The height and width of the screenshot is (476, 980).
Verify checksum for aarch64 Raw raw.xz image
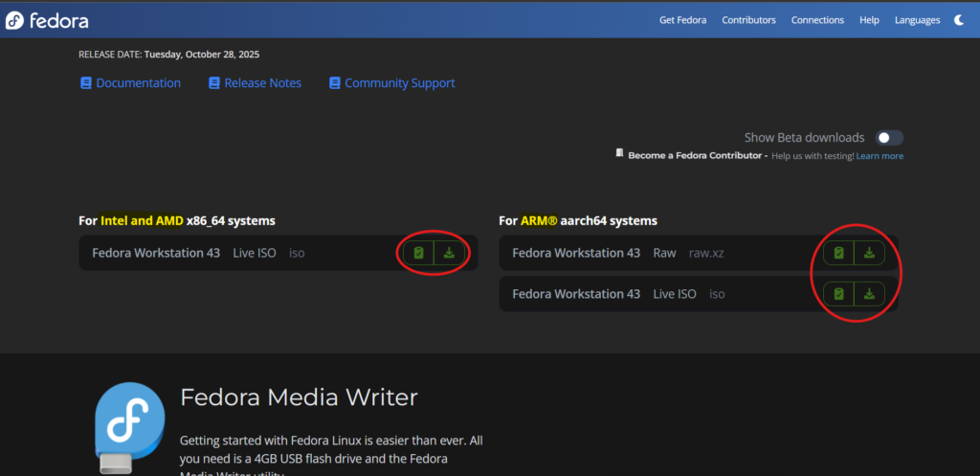[x=838, y=253]
